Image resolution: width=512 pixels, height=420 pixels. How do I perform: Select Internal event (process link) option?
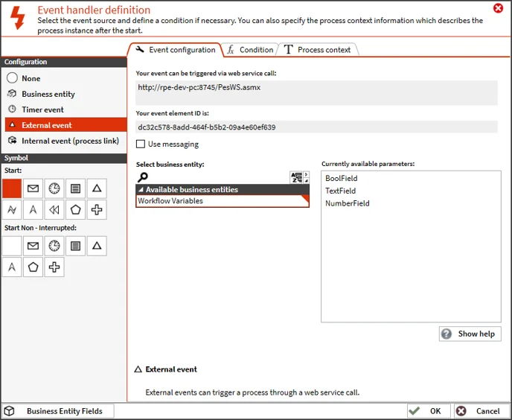coord(70,141)
